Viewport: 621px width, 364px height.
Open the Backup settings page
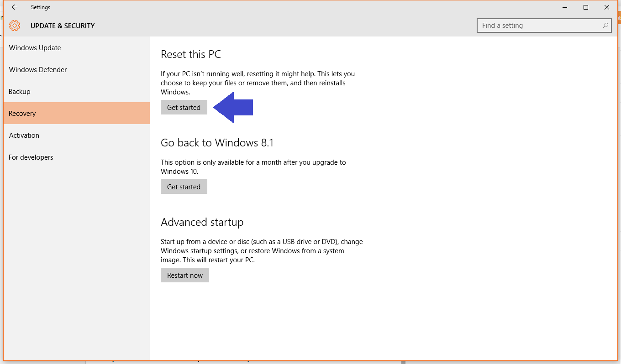click(77, 92)
